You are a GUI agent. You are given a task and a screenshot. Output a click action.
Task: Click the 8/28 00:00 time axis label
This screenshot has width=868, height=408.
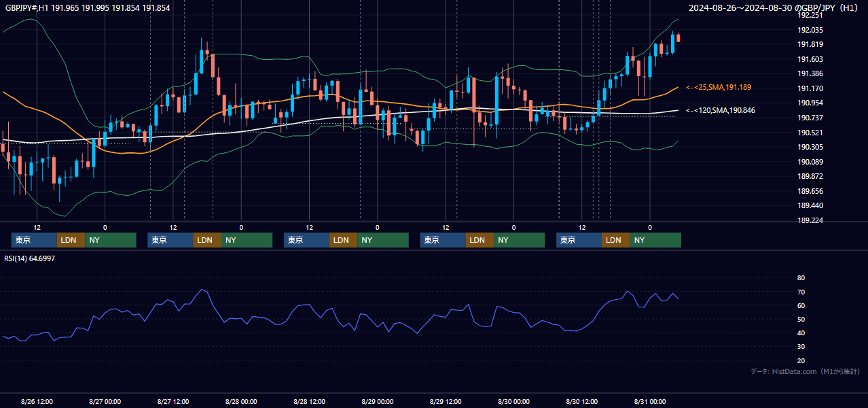(x=241, y=401)
